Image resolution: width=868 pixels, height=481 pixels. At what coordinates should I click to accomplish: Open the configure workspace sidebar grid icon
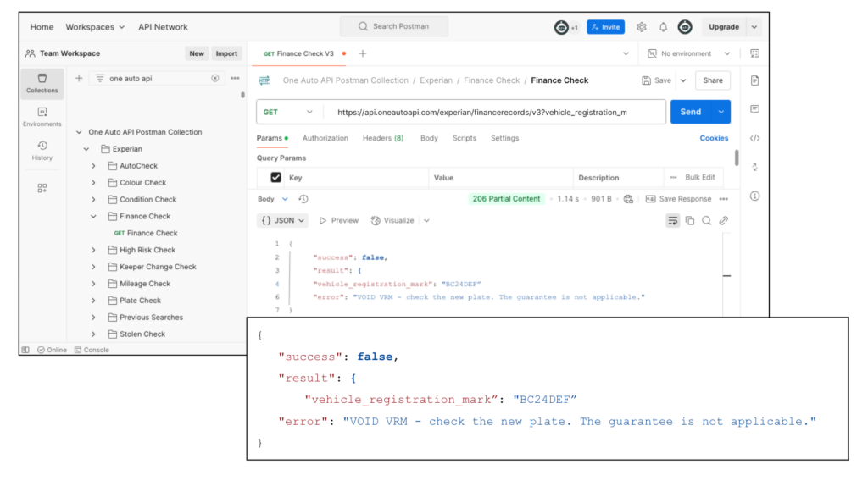point(42,188)
